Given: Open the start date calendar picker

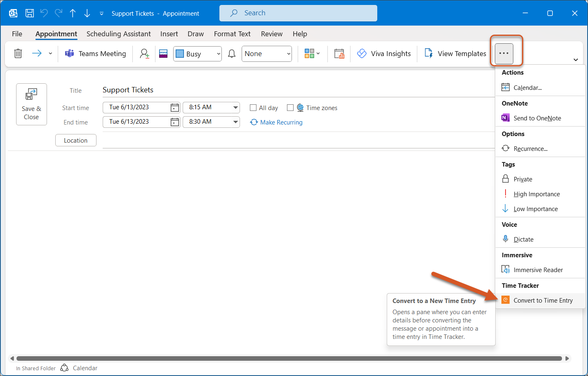Looking at the screenshot, I should click(175, 108).
